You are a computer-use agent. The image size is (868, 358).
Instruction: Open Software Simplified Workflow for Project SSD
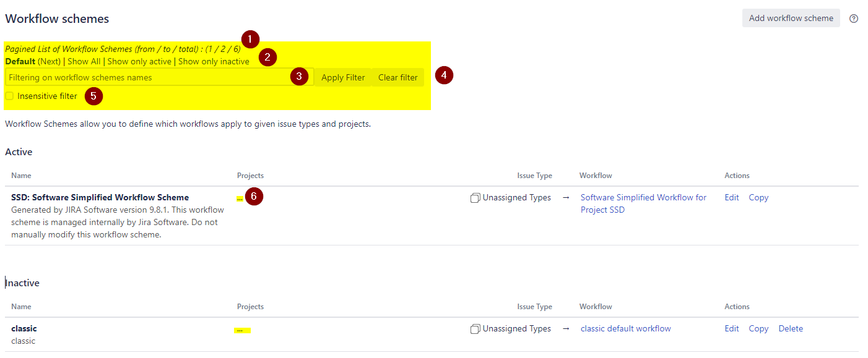click(643, 198)
